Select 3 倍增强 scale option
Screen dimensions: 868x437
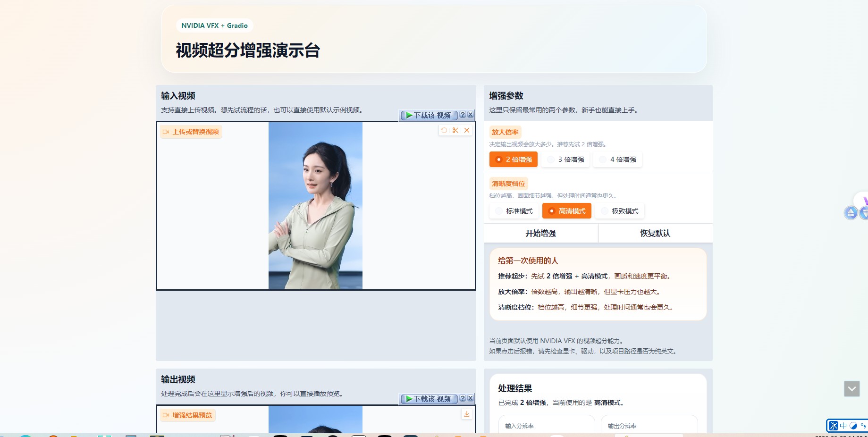point(566,160)
